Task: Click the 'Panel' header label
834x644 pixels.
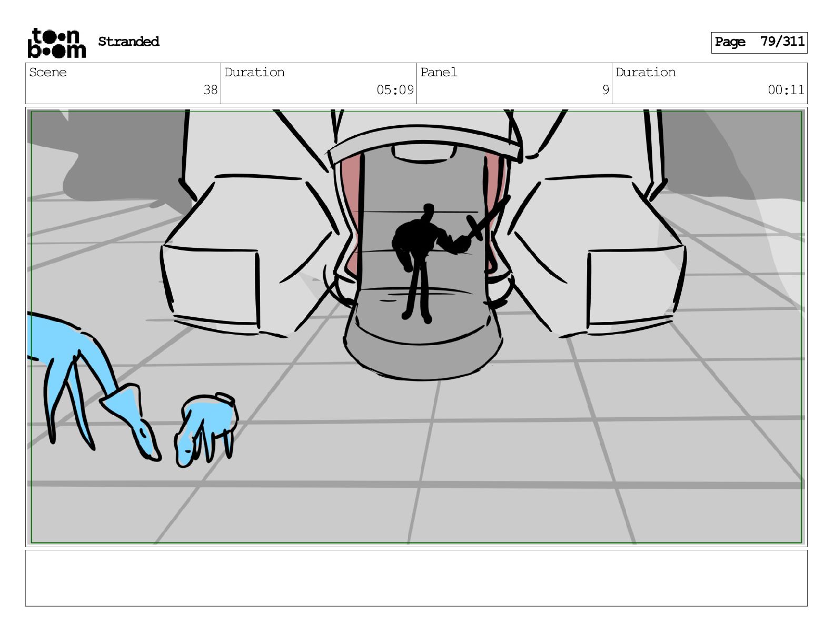Action: click(439, 72)
